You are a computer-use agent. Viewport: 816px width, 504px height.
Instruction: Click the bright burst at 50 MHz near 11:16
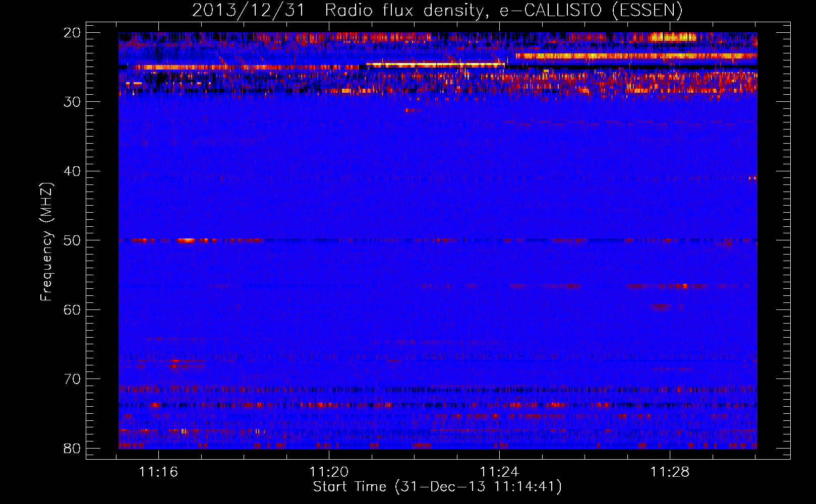(x=186, y=240)
